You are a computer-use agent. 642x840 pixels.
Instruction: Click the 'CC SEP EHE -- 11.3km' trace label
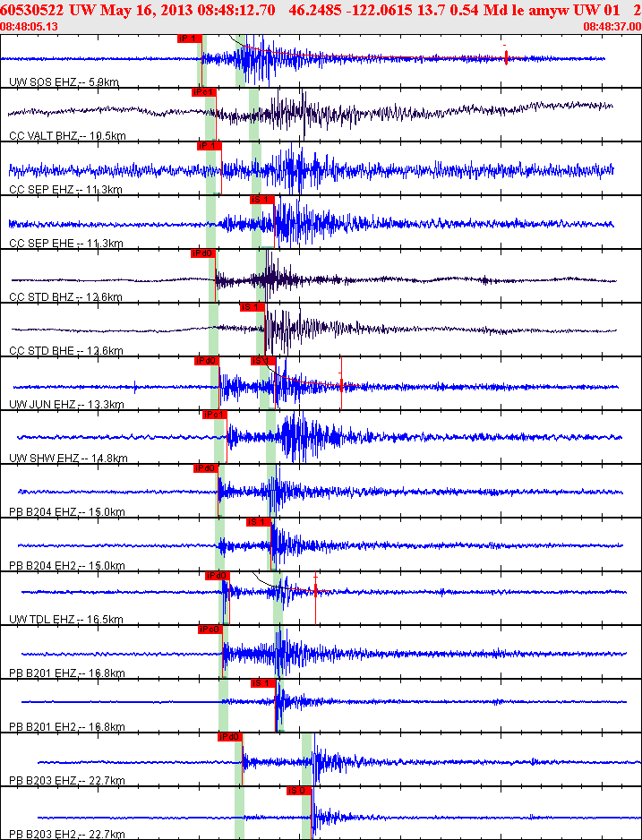66,244
